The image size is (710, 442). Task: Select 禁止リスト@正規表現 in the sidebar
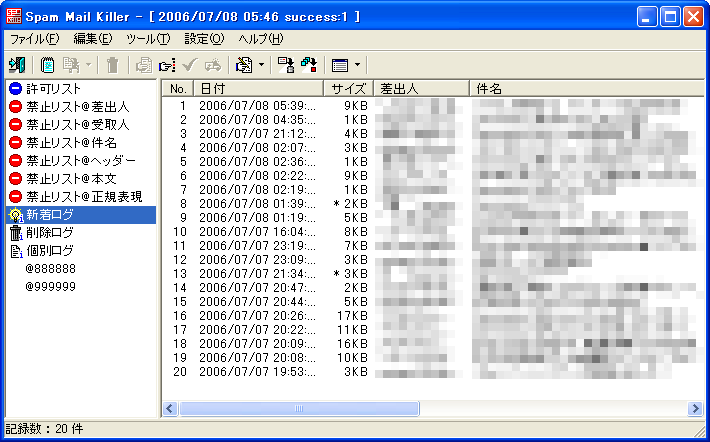(84, 197)
